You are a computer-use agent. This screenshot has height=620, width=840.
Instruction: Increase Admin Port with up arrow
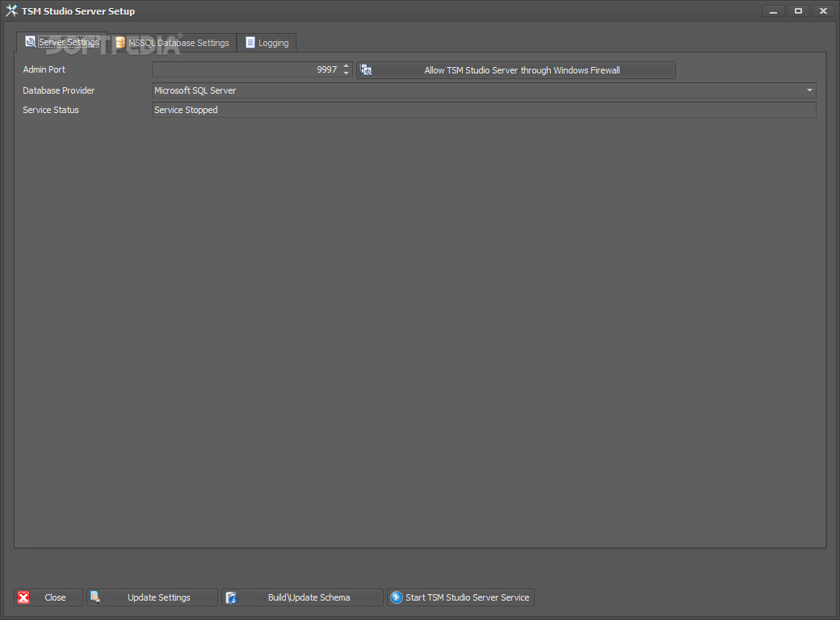tap(346, 66)
